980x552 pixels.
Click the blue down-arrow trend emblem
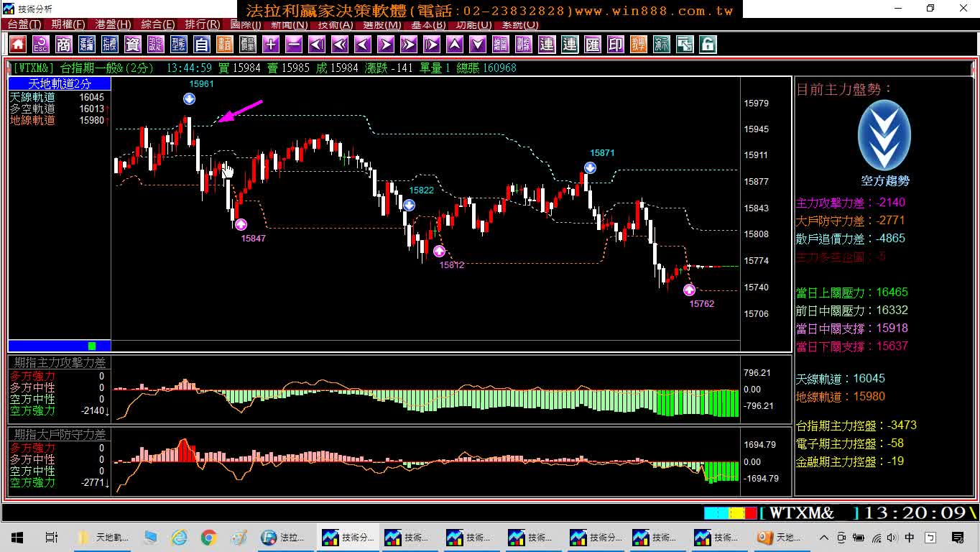pyautogui.click(x=884, y=136)
